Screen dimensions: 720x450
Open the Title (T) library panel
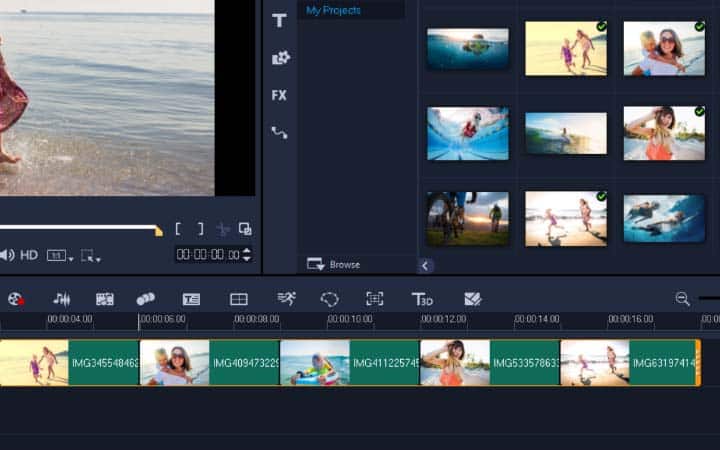[279, 20]
